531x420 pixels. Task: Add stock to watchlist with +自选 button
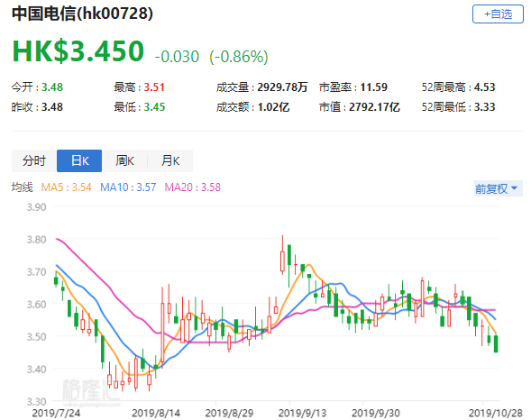pos(498,14)
